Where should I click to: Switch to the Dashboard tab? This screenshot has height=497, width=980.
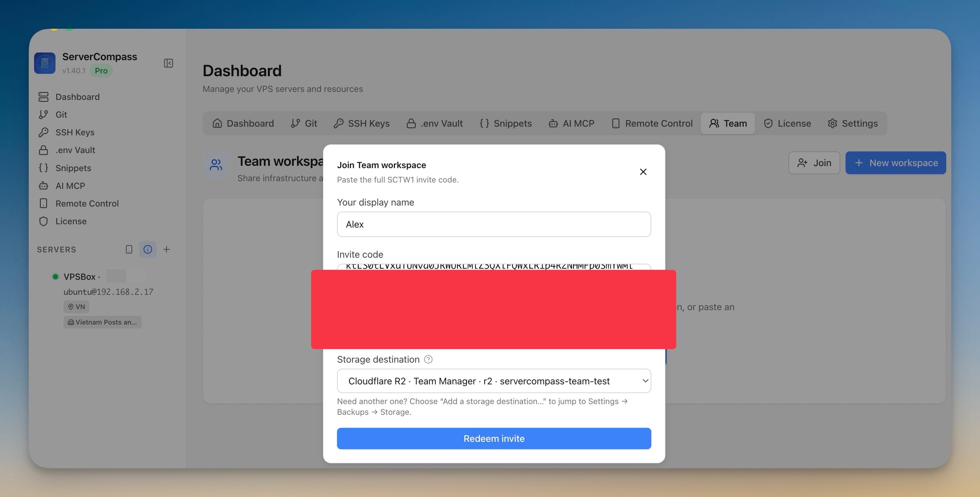[243, 123]
